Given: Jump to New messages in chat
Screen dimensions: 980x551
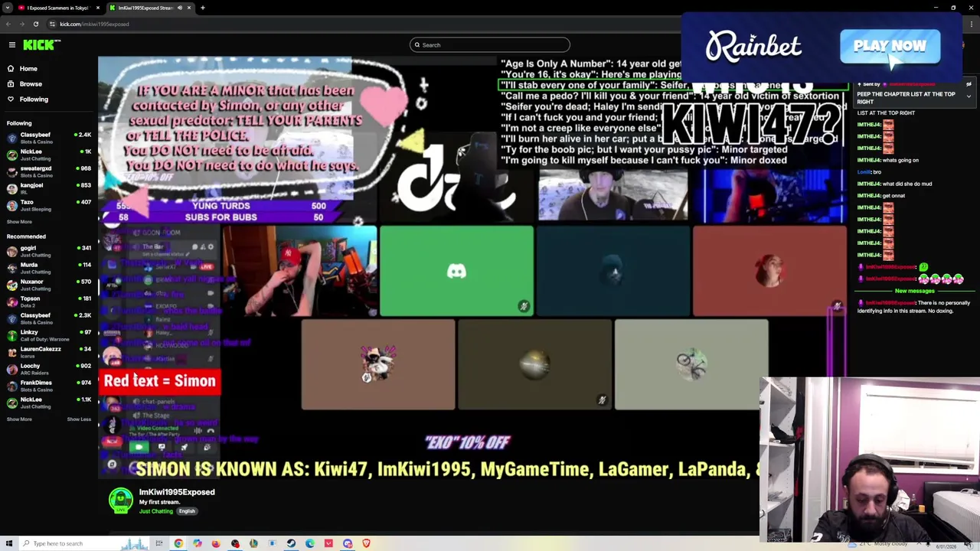Looking at the screenshot, I should point(914,291).
